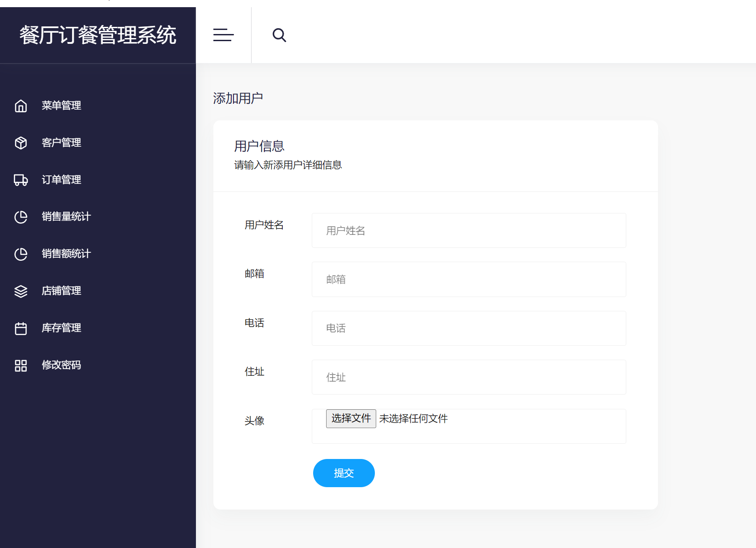Select 销售量统计 menu item

pos(66,217)
